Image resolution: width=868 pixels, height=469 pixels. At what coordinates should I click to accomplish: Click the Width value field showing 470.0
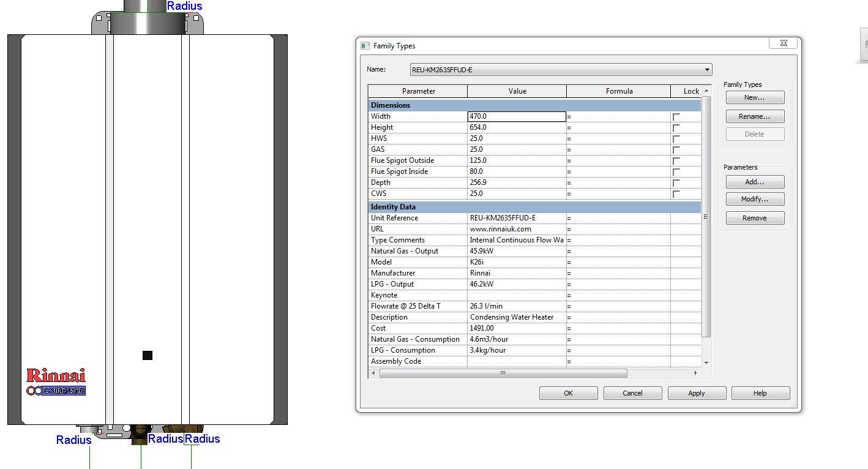pyautogui.click(x=517, y=116)
